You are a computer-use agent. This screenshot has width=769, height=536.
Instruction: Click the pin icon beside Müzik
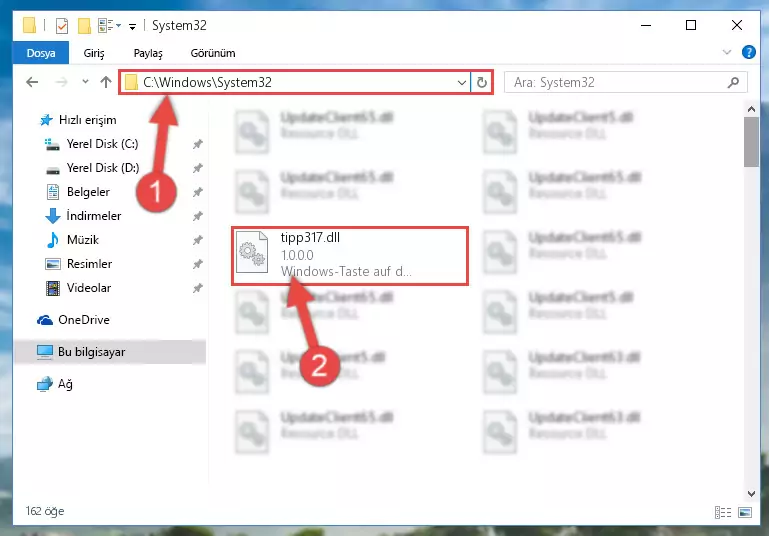197,240
